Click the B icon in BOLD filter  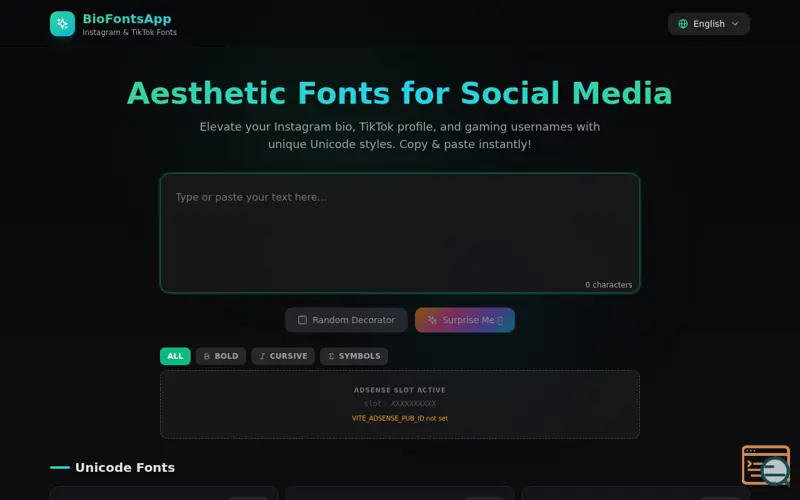click(207, 356)
